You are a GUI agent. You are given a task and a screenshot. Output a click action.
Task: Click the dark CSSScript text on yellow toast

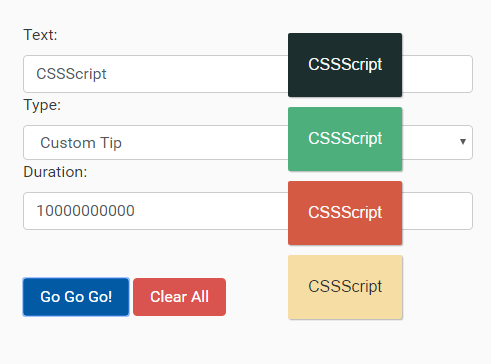pyautogui.click(x=345, y=287)
